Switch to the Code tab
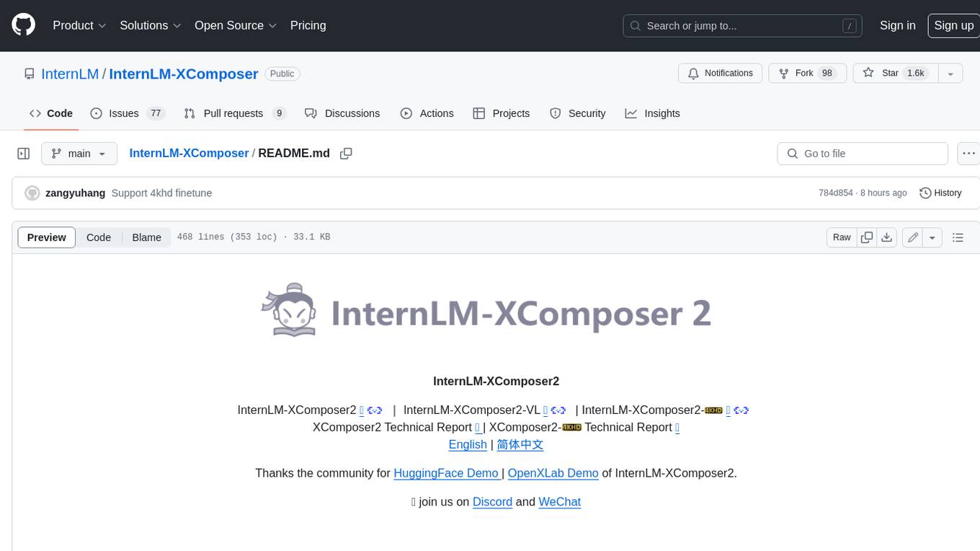 point(51,113)
